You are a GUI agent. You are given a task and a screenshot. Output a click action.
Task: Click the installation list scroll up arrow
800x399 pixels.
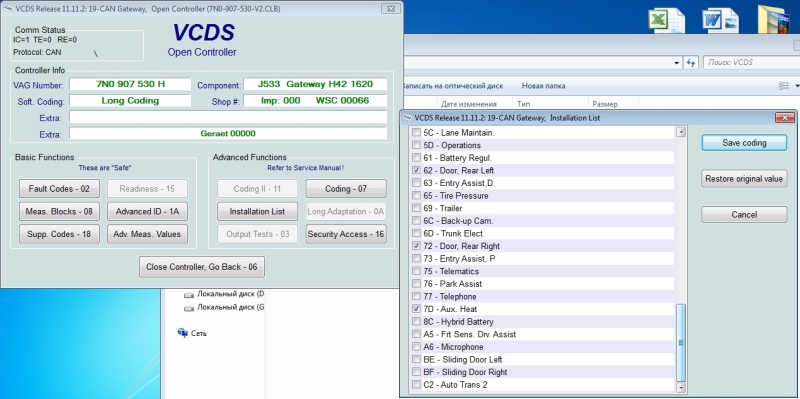681,133
